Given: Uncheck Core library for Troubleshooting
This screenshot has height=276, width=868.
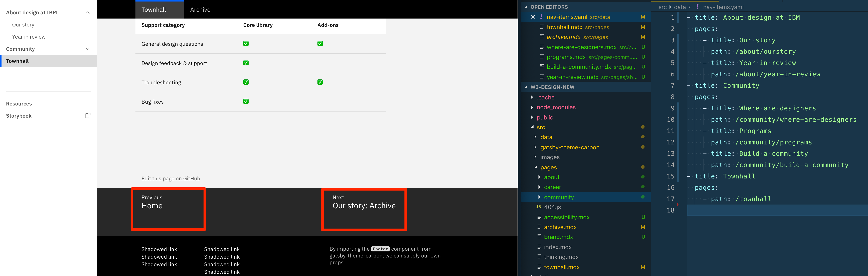Looking at the screenshot, I should pyautogui.click(x=246, y=82).
